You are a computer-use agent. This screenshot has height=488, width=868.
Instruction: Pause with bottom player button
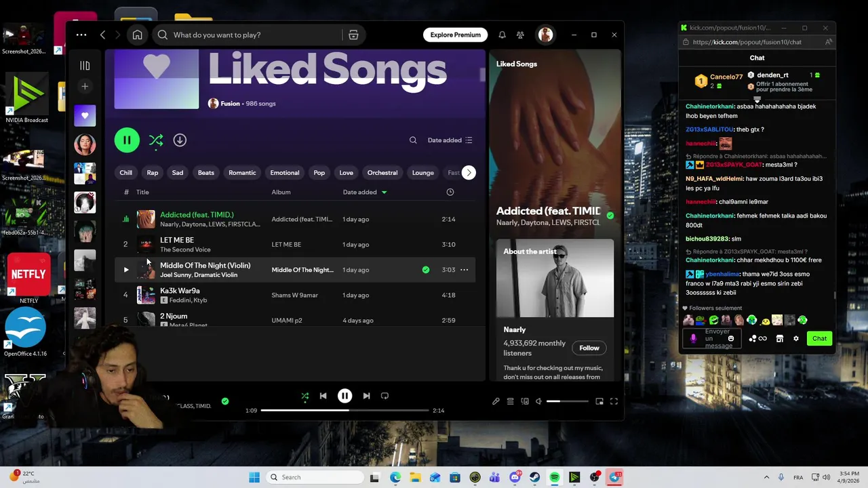click(x=344, y=396)
